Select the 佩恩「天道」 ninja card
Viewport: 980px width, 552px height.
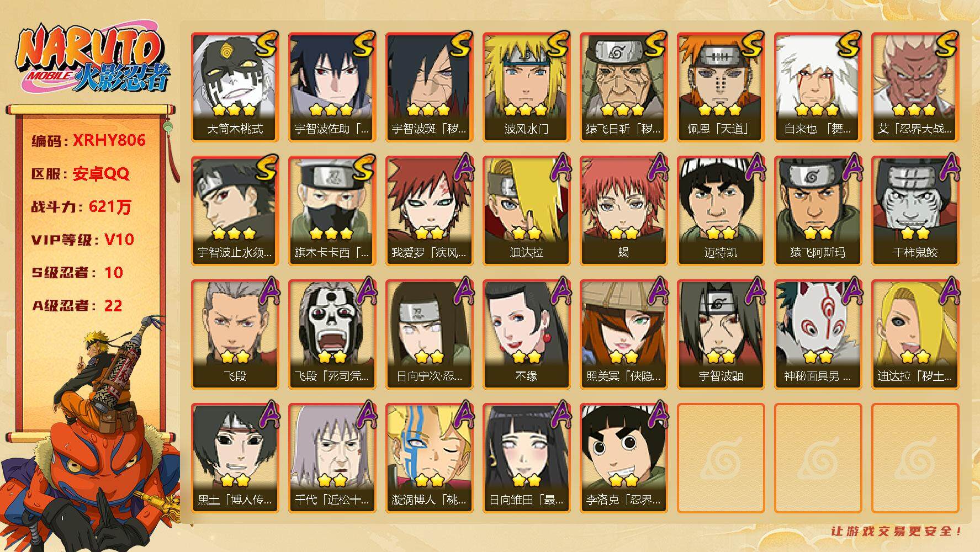(x=721, y=87)
